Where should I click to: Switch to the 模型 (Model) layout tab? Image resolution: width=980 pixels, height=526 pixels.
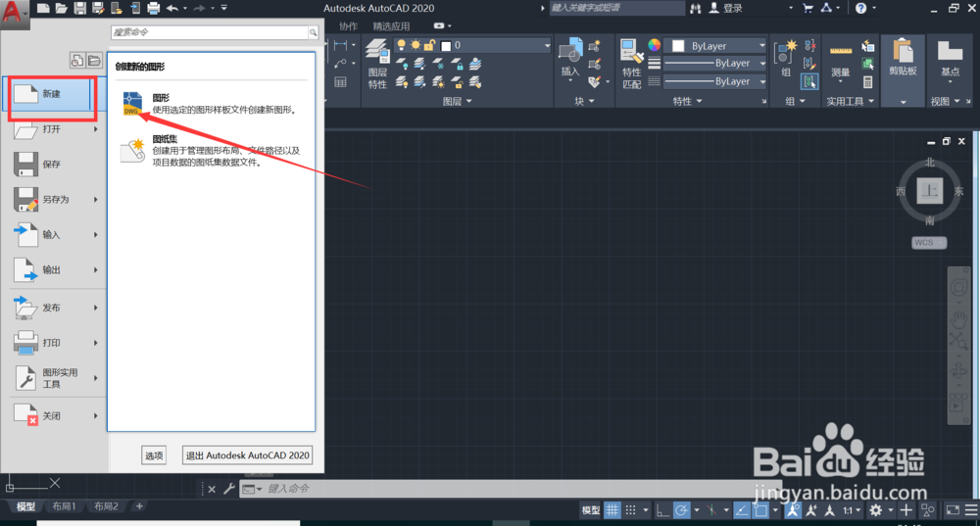25,506
